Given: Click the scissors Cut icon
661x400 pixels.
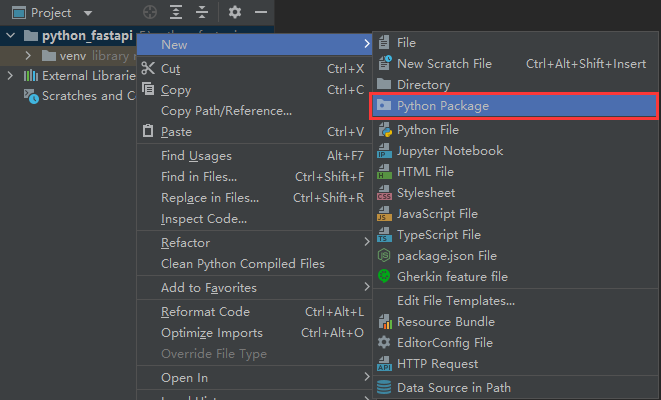Looking at the screenshot, I should point(149,69).
